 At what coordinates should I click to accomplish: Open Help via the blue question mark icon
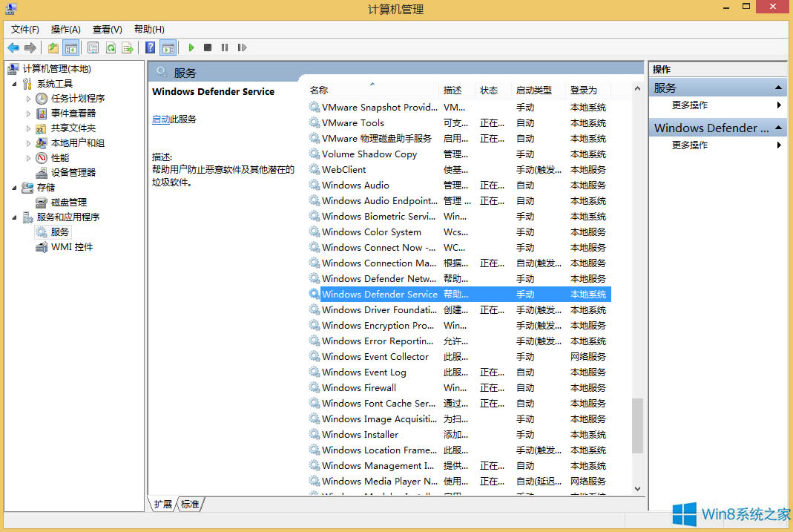click(150, 47)
